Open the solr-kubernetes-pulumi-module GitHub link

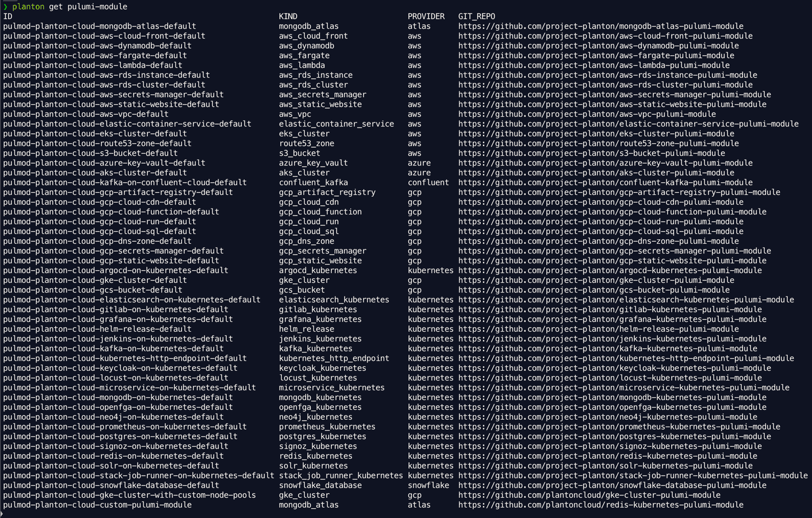(606, 466)
